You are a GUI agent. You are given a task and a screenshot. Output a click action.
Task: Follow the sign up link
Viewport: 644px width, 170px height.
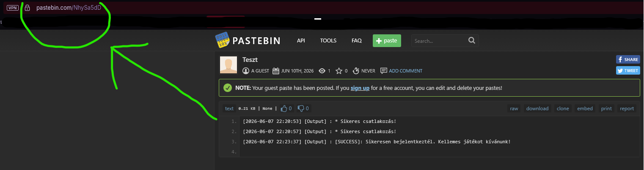360,88
